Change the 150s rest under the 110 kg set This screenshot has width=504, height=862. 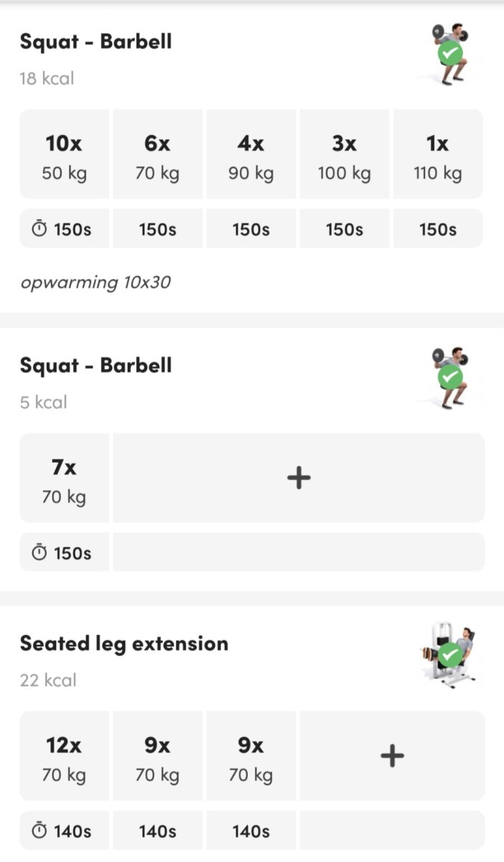pyautogui.click(x=437, y=230)
